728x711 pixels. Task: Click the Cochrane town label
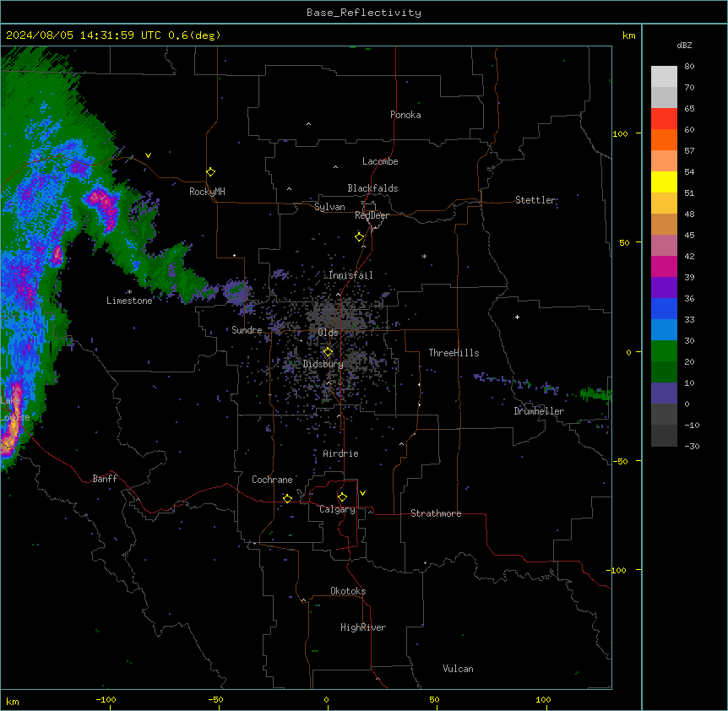pyautogui.click(x=272, y=480)
